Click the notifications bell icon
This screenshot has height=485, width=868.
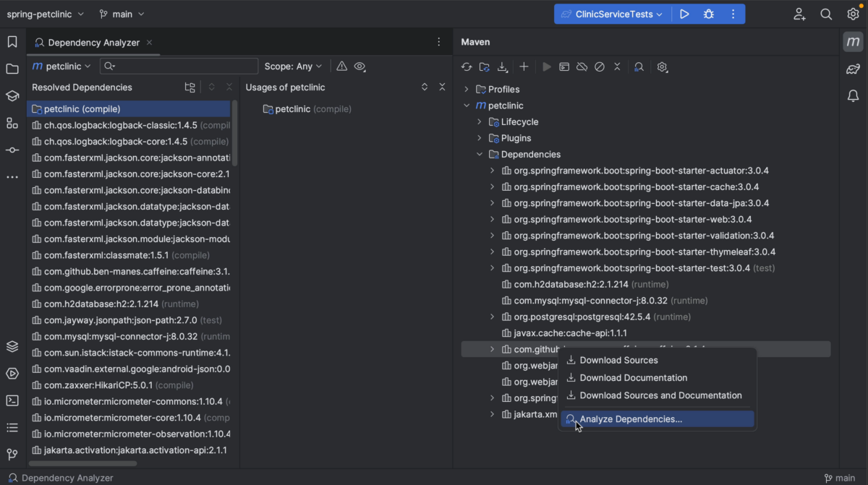pos(852,95)
